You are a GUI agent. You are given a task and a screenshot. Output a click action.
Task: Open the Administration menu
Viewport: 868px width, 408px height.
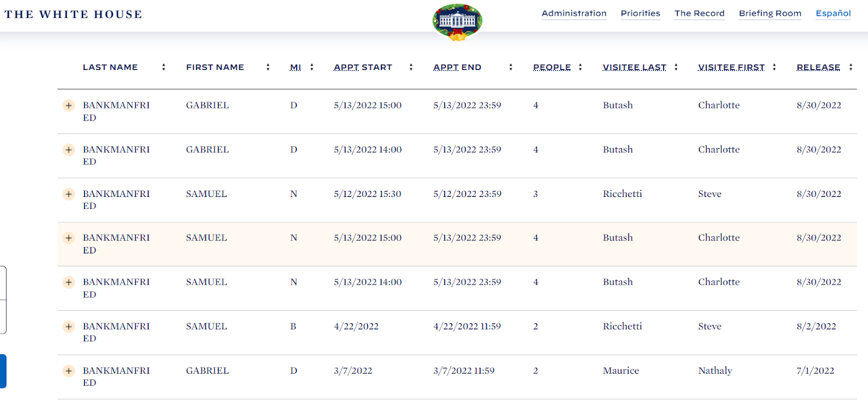(x=574, y=14)
